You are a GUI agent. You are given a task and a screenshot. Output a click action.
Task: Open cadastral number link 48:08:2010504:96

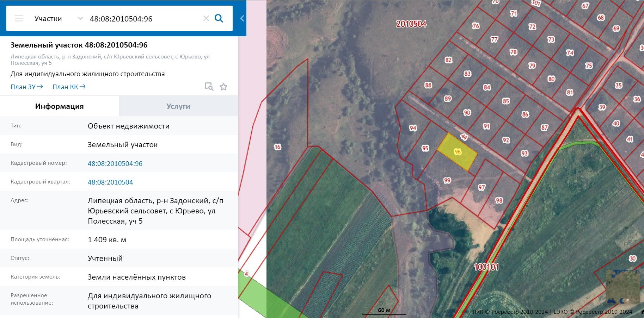[115, 163]
